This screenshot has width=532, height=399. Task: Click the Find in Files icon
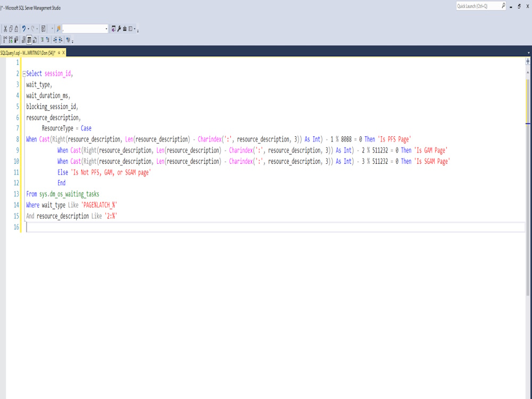[x=59, y=29]
